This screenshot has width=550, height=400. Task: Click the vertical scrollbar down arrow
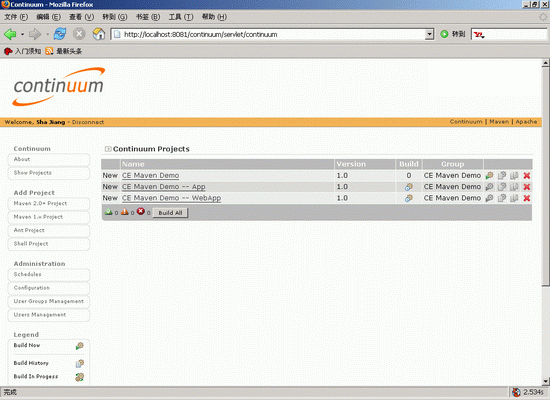(545, 381)
